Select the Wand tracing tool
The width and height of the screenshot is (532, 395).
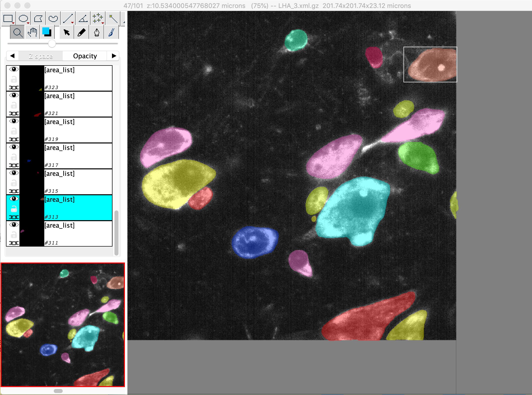113,19
